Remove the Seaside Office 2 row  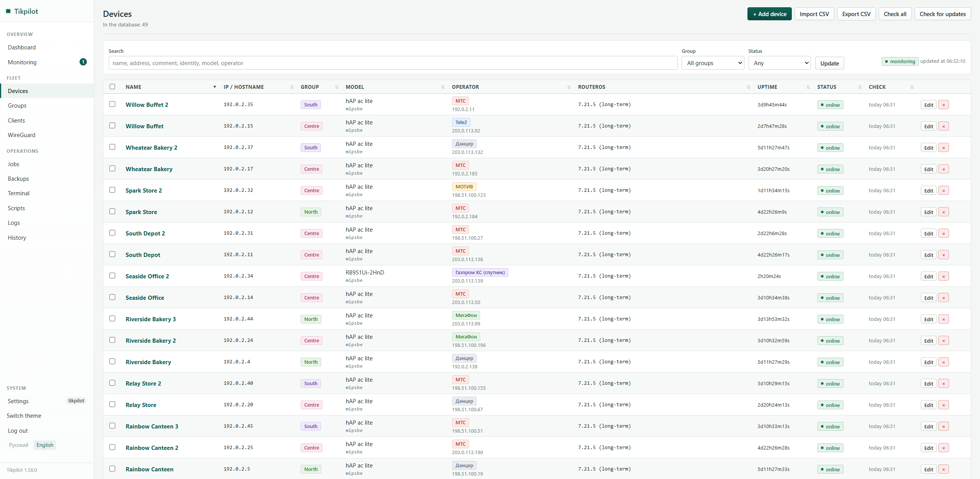[x=943, y=276]
